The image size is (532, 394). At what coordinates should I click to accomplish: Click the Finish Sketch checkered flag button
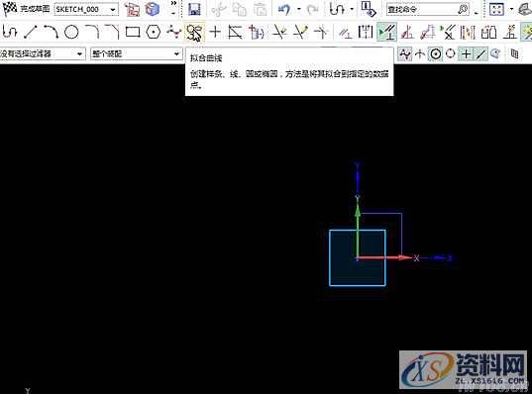[x=10, y=9]
